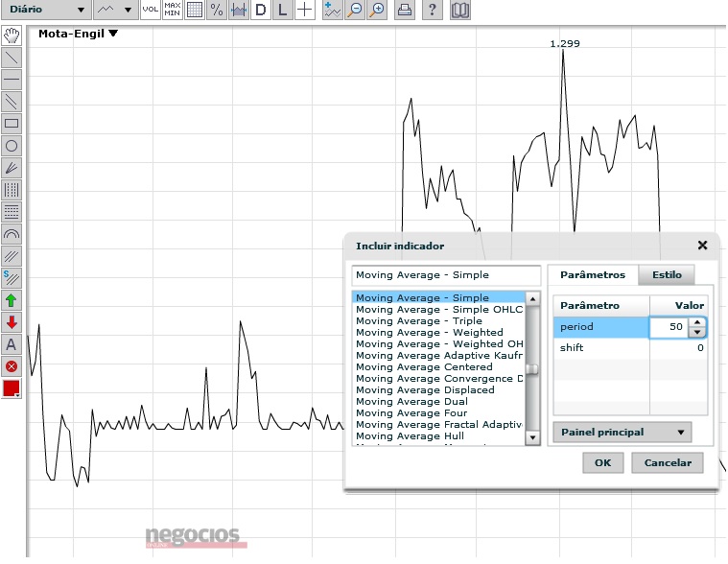Image resolution: width=728 pixels, height=564 pixels.
Task: Select Moving Average Fractal Adaptive entry
Action: tap(438, 425)
